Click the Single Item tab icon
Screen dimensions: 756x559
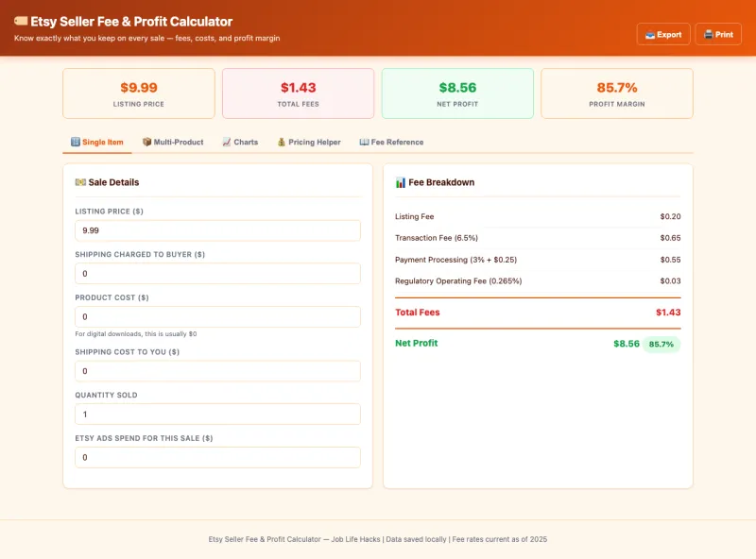tap(75, 143)
